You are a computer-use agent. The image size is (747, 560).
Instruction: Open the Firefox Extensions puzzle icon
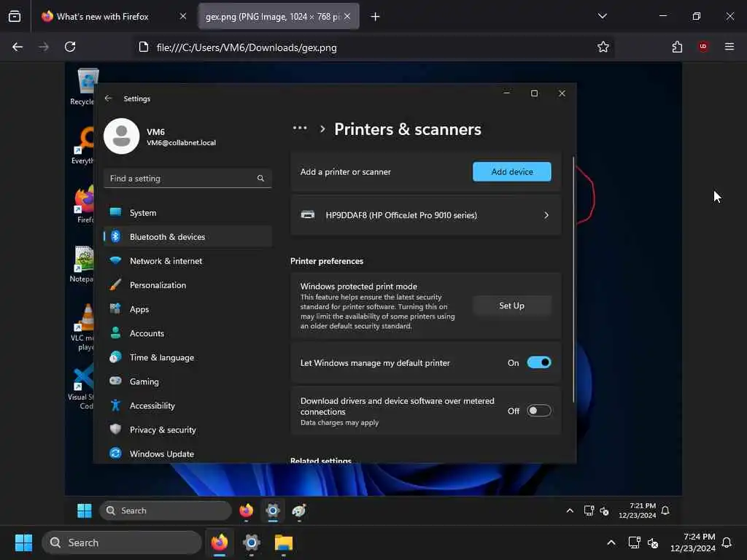[x=677, y=47]
